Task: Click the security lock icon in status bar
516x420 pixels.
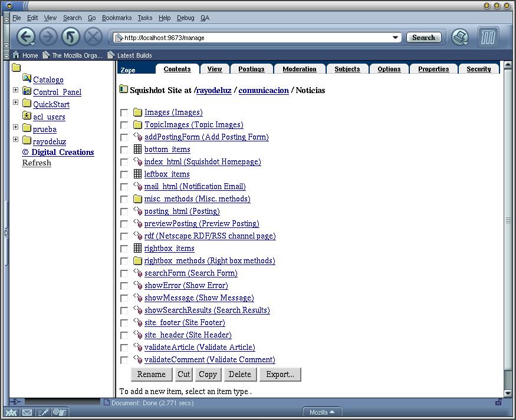Action: pyautogui.click(x=498, y=402)
